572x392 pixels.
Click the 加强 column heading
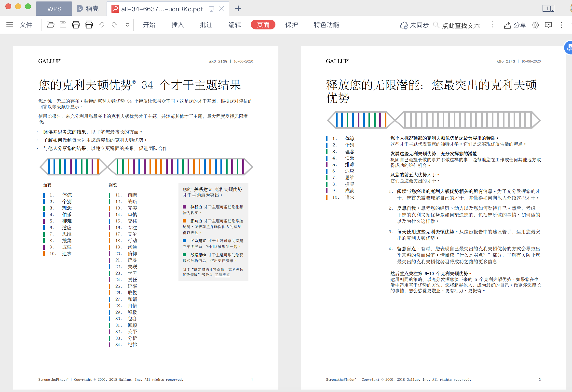coord(47,185)
